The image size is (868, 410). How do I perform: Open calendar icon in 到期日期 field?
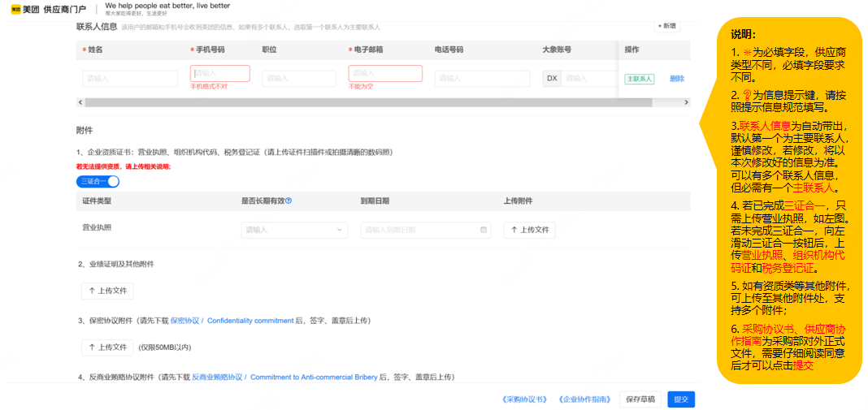pos(483,230)
